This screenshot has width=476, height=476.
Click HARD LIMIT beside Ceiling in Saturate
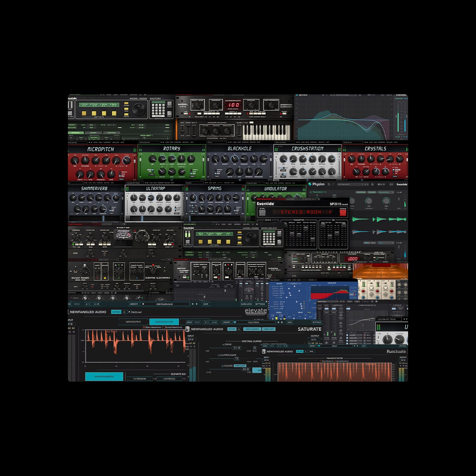tap(240, 366)
